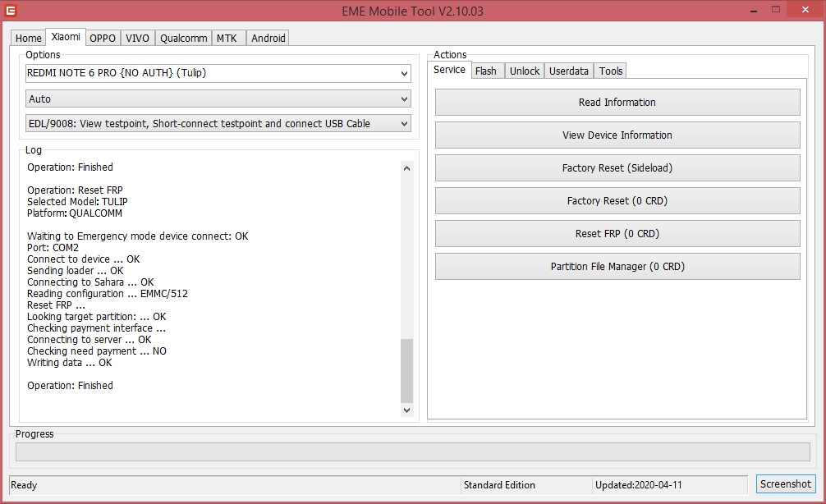Click Reset FRP (0 CRD) button
Image resolution: width=826 pixels, height=504 pixels.
[x=617, y=233]
